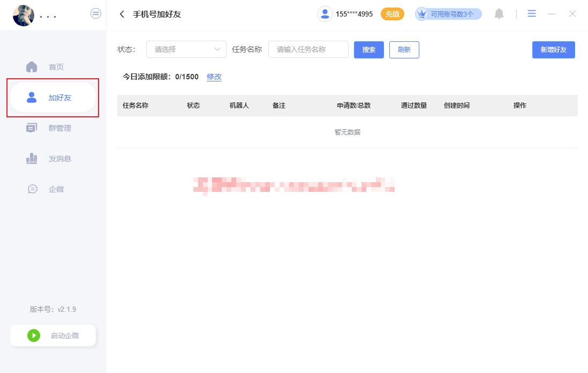588x373 pixels.
Task: Focus the 请输入任务名称 input field
Action: pyautogui.click(x=308, y=49)
